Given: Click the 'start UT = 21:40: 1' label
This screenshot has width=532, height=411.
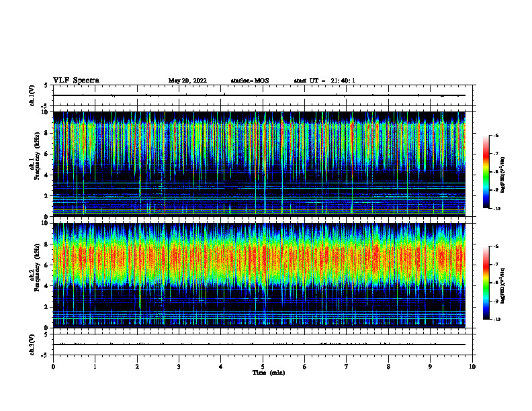Looking at the screenshot, I should [324, 81].
